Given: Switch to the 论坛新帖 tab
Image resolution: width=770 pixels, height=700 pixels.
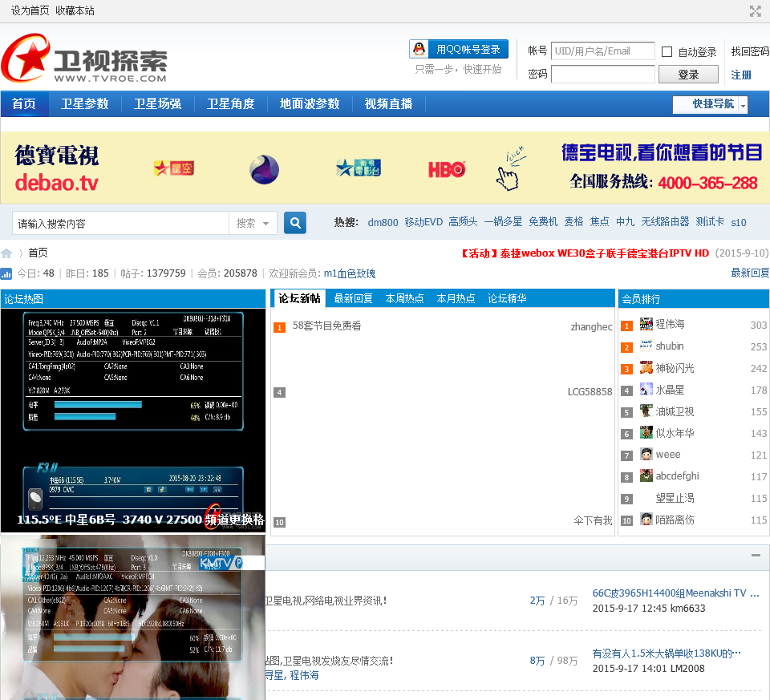Looking at the screenshot, I should pyautogui.click(x=299, y=298).
